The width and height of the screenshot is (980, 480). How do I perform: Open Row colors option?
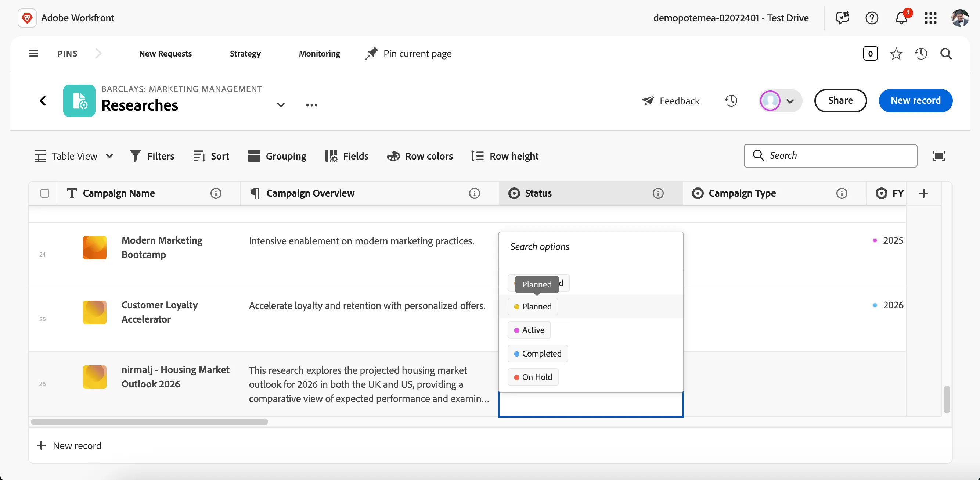[x=419, y=156]
